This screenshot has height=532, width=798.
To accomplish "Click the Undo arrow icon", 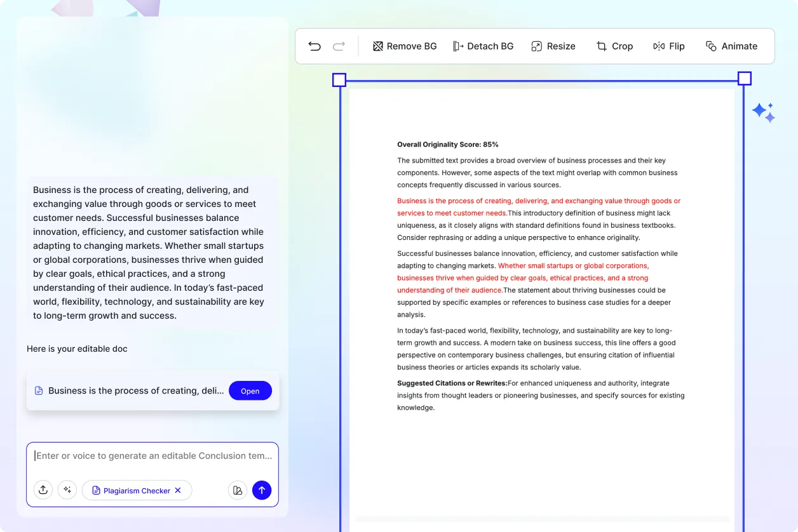I will tap(314, 46).
